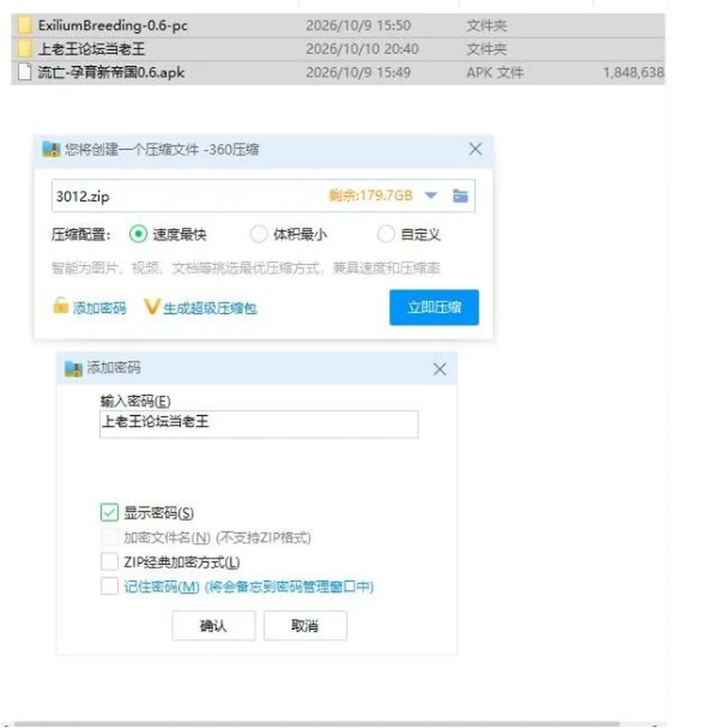Viewport: 720px width, 728px height.
Task: Uncheck the 显示密码(S) checkbox
Action: point(109,512)
